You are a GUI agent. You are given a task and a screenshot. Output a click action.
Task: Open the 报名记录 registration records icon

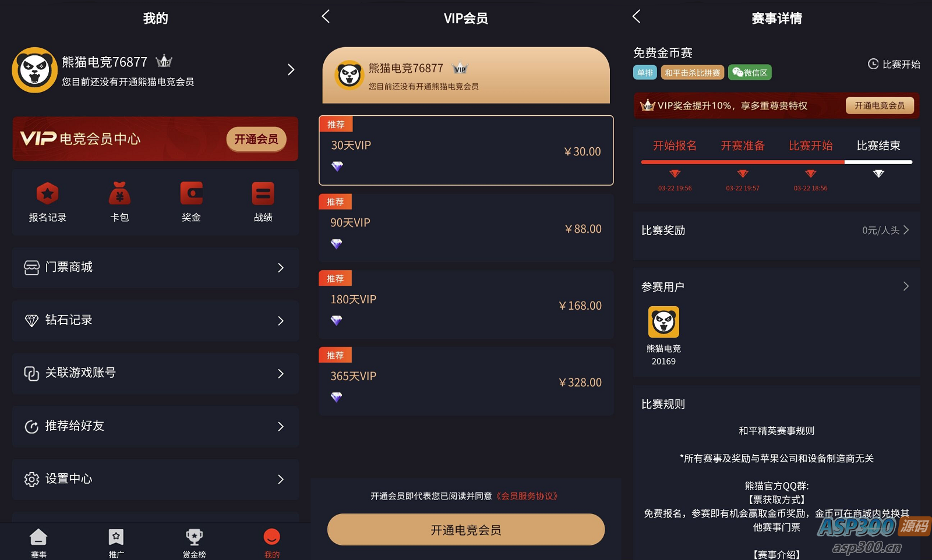(48, 194)
